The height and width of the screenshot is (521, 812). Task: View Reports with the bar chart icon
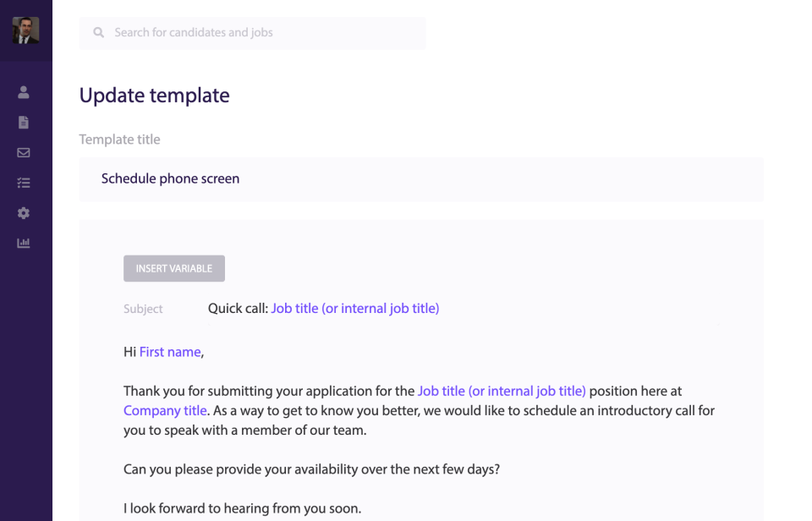tap(23, 243)
